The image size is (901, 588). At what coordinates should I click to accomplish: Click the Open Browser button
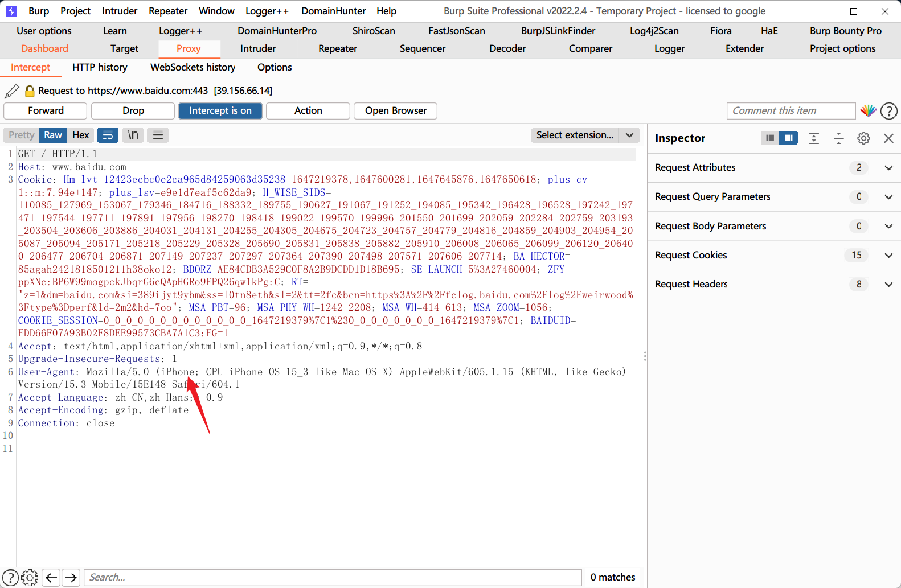coord(396,110)
